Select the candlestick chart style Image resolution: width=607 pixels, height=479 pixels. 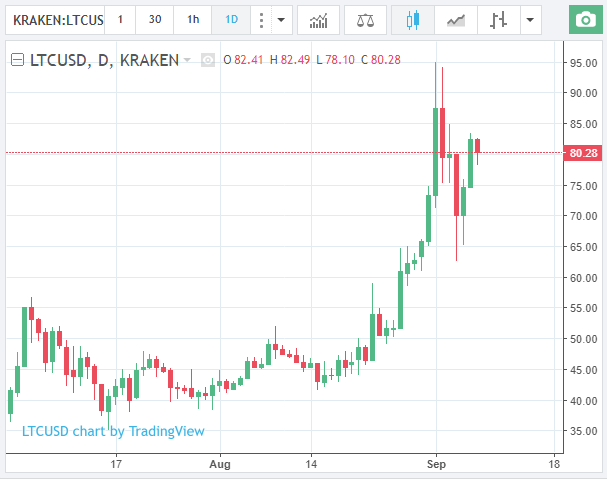click(413, 20)
